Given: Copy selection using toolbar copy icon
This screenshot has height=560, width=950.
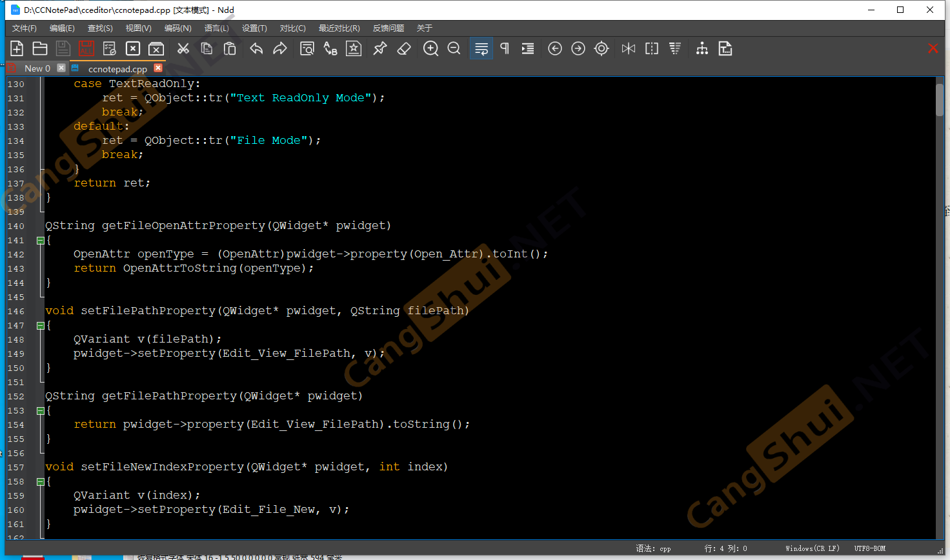Looking at the screenshot, I should (x=207, y=48).
